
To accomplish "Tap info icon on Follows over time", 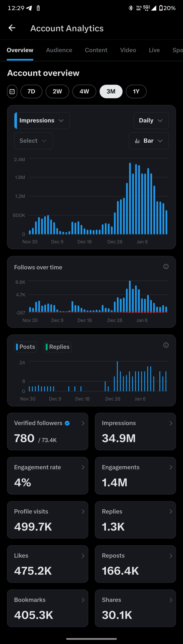I will pos(166,266).
